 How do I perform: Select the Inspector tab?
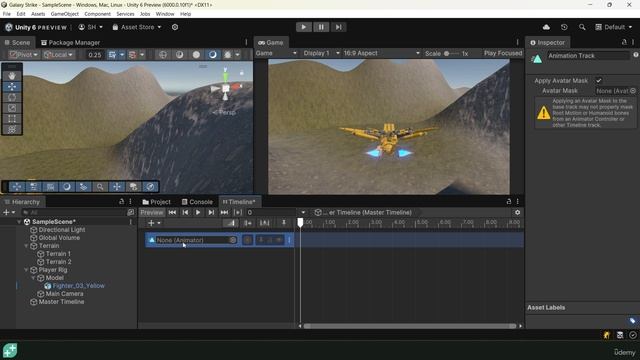point(547,42)
